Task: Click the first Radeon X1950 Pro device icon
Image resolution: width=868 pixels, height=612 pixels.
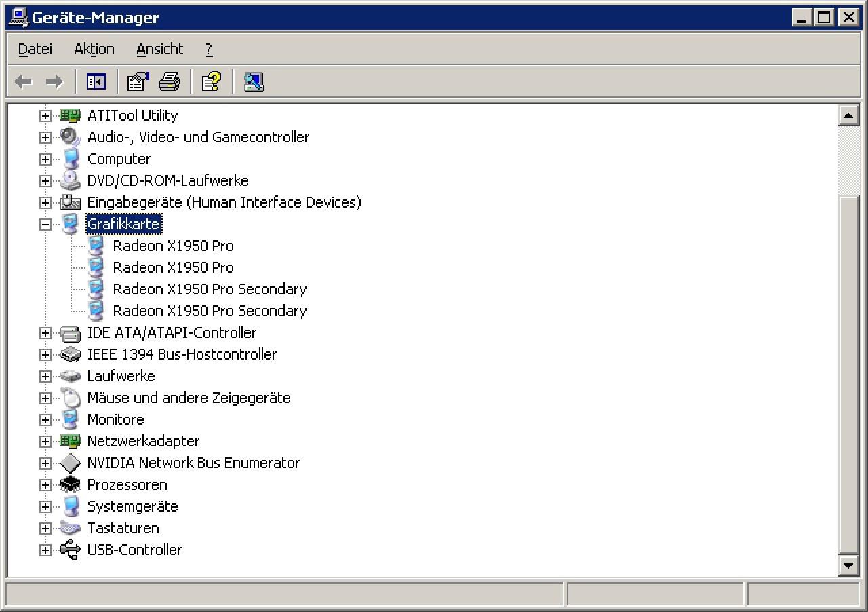Action: pos(96,246)
